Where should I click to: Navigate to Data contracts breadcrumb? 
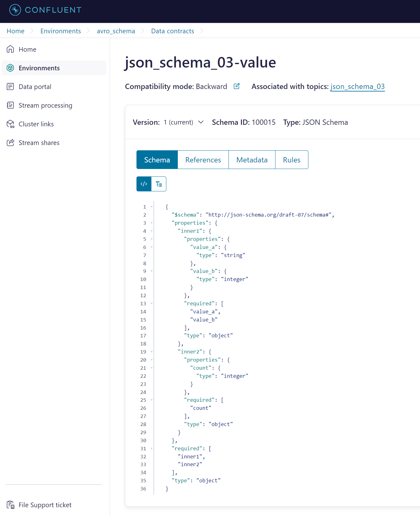[x=173, y=31]
